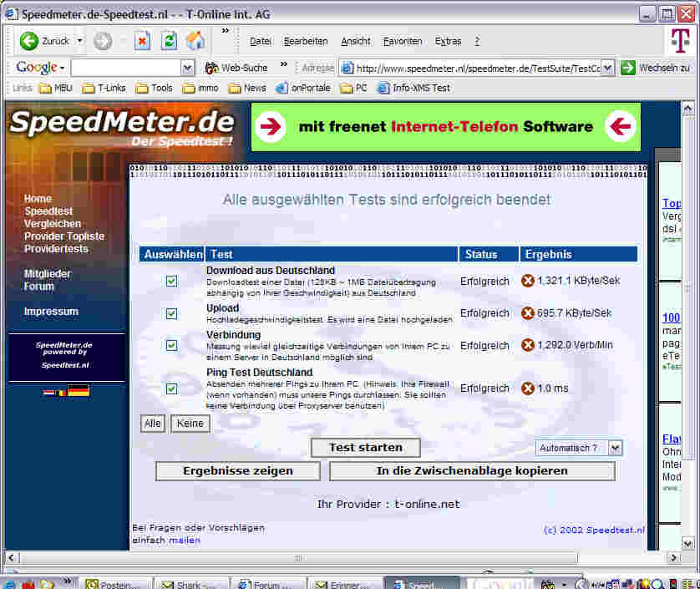Open Provider Topliste in the sidebar
The height and width of the screenshot is (589, 700).
click(x=64, y=236)
